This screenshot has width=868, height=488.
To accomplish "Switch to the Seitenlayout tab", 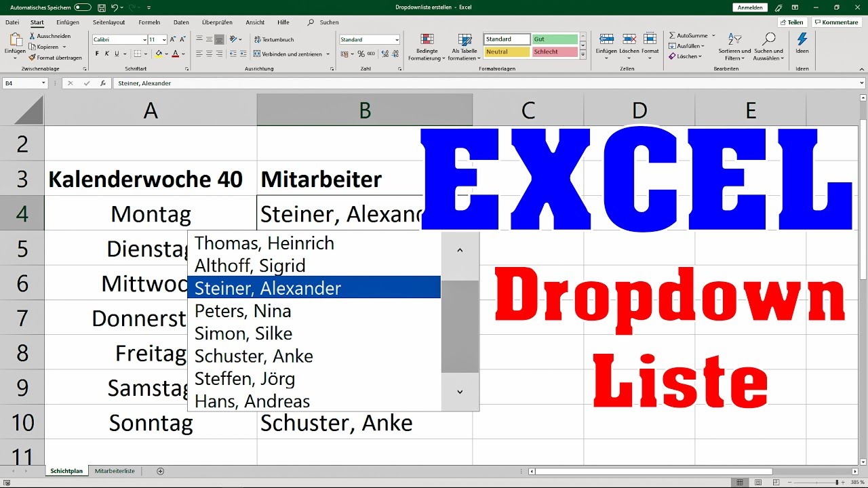I will click(x=108, y=22).
